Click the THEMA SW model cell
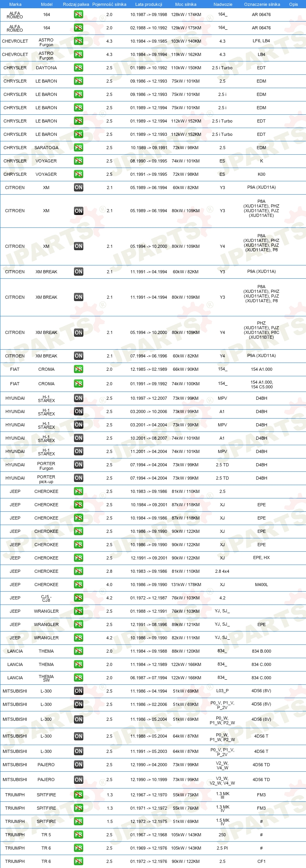This screenshot has width=306, height=868. (x=46, y=678)
